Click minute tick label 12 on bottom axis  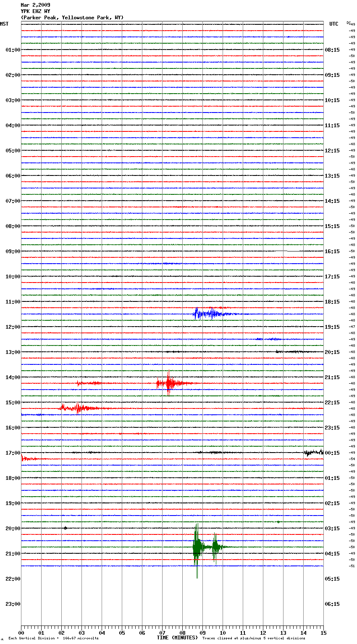[x=263, y=633]
